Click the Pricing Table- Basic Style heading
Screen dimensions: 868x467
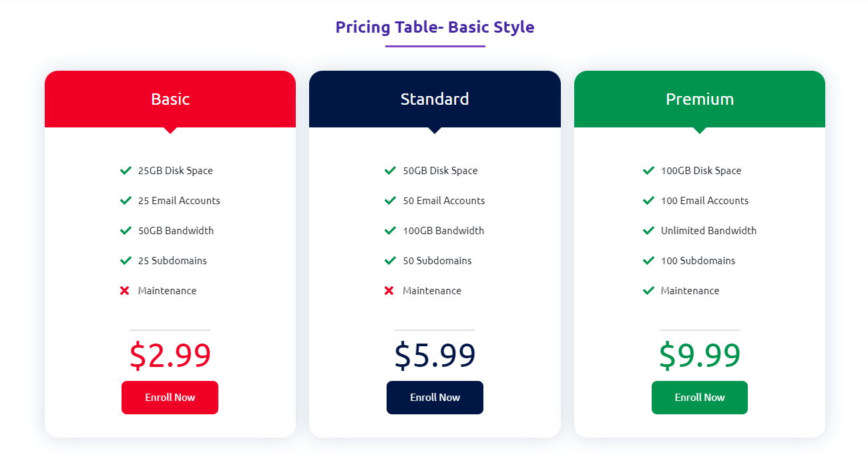435,27
